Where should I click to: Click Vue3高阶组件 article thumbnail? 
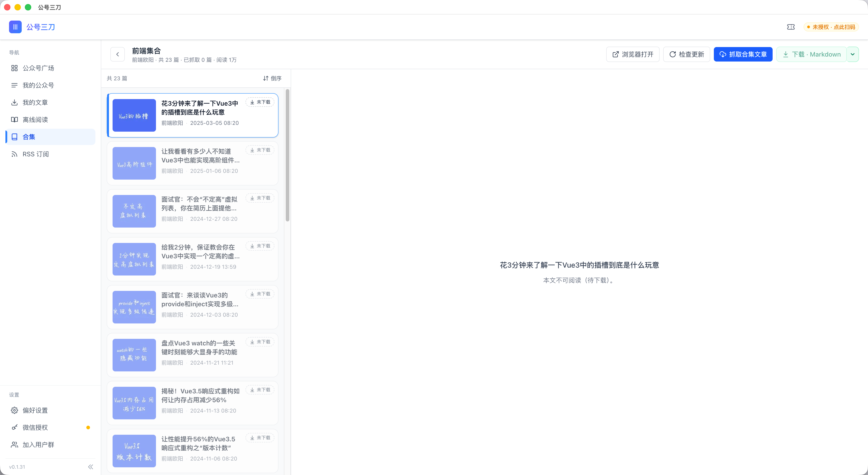coord(134,163)
